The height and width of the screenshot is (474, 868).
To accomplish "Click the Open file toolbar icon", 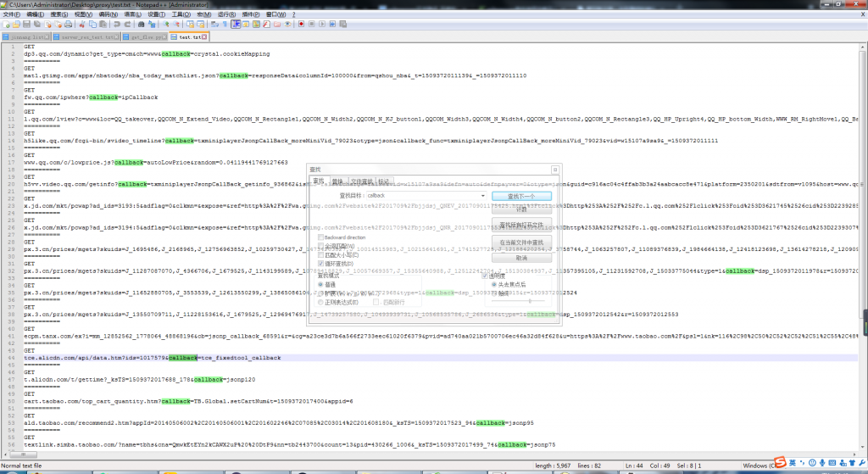I will pyautogui.click(x=16, y=25).
